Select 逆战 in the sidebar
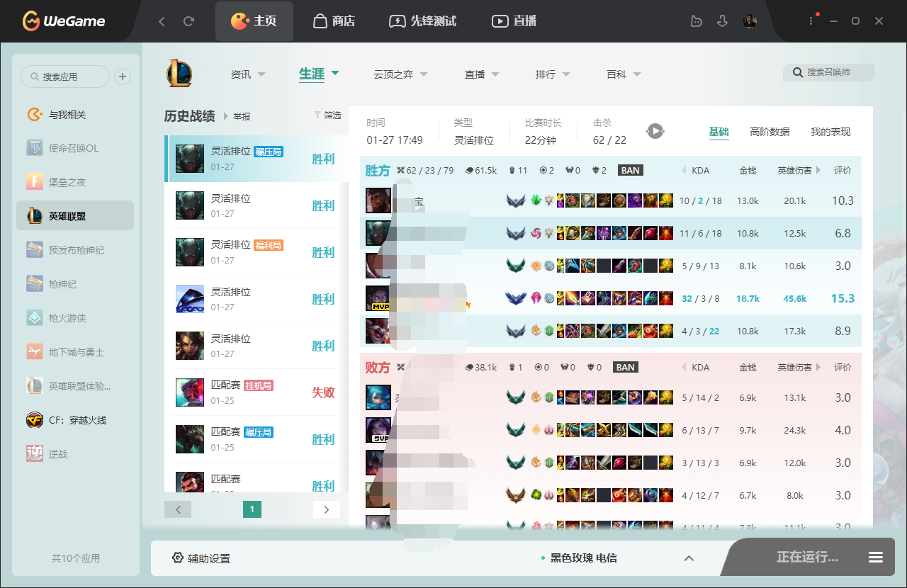 (74, 454)
